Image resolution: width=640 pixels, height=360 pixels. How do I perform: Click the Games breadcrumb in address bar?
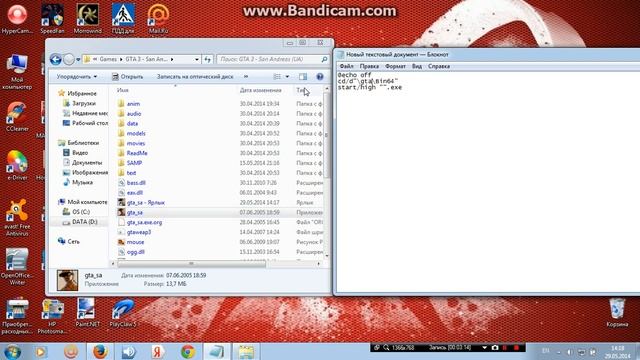[108, 59]
